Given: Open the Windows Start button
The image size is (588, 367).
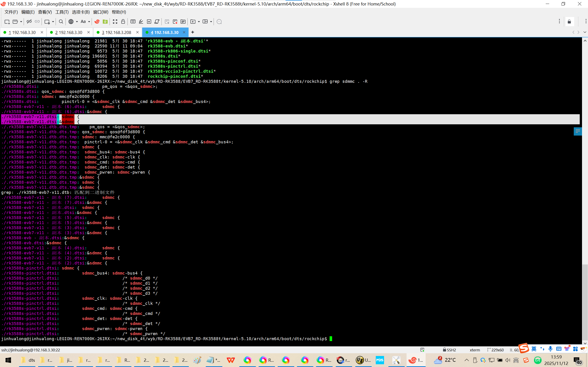Looking at the screenshot, I should point(8,360).
